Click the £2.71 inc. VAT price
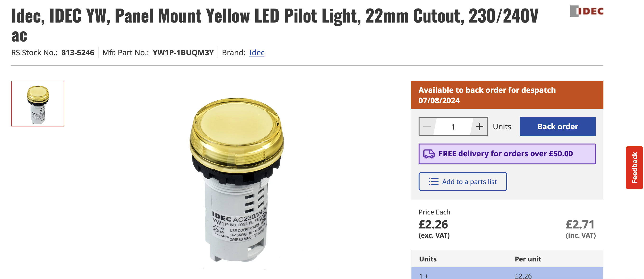This screenshot has height=279, width=644. (x=580, y=224)
